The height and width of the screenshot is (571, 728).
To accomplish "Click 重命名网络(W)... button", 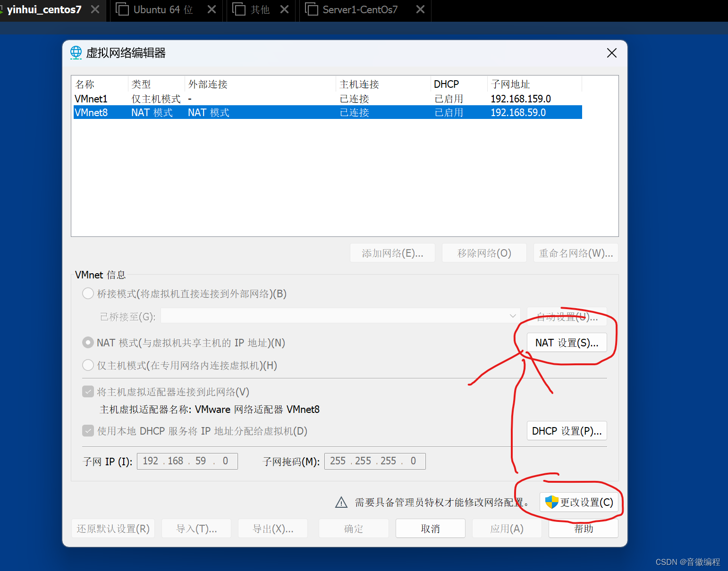I will [x=576, y=253].
